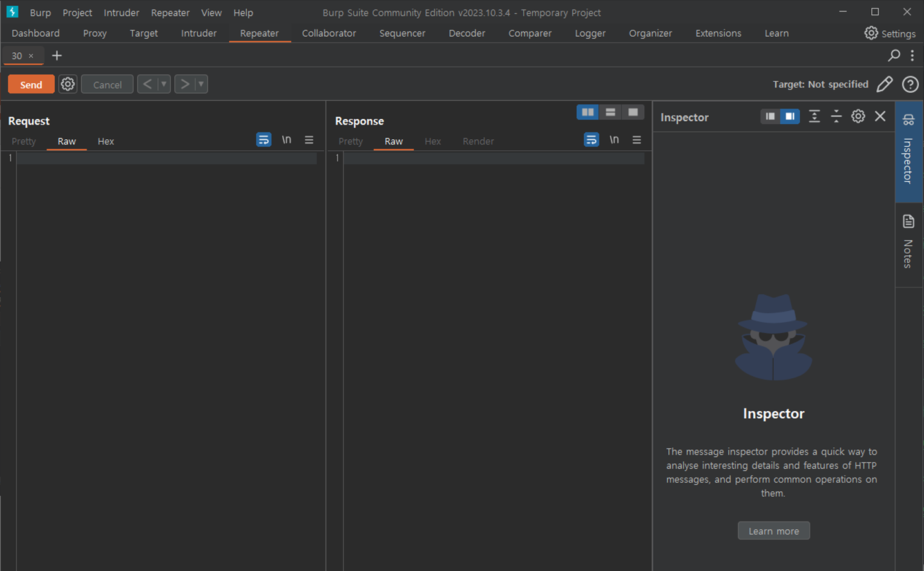Click Target: Not specified label
The image size is (924, 571).
(820, 84)
